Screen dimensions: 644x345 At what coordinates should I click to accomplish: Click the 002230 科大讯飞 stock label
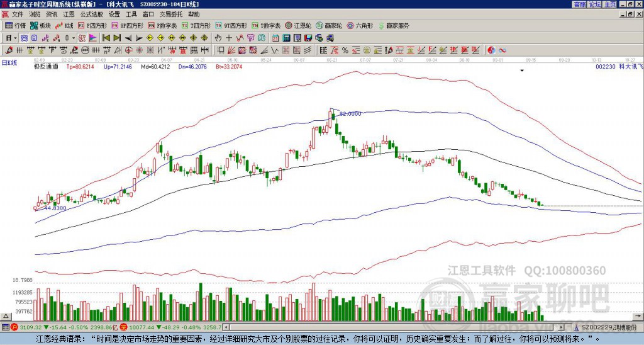[619, 66]
